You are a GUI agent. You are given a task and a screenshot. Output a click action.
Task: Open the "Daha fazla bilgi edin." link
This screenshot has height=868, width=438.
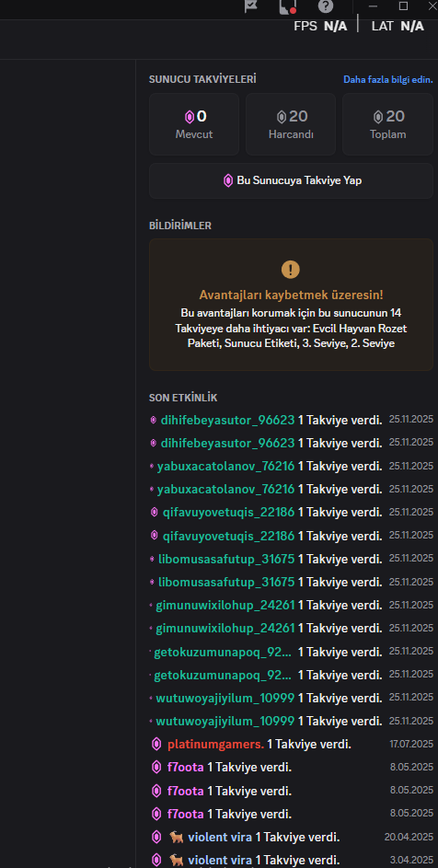point(388,80)
